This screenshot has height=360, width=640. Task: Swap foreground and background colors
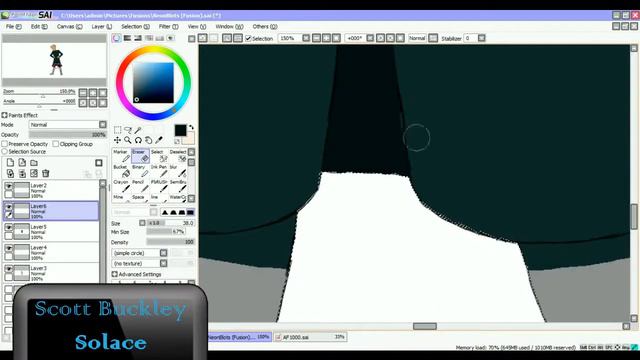click(x=191, y=127)
